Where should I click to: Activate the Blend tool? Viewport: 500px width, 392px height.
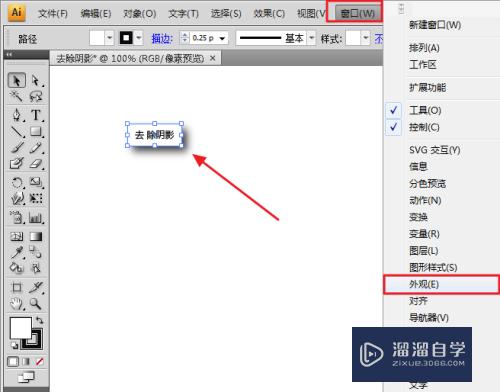[36, 252]
